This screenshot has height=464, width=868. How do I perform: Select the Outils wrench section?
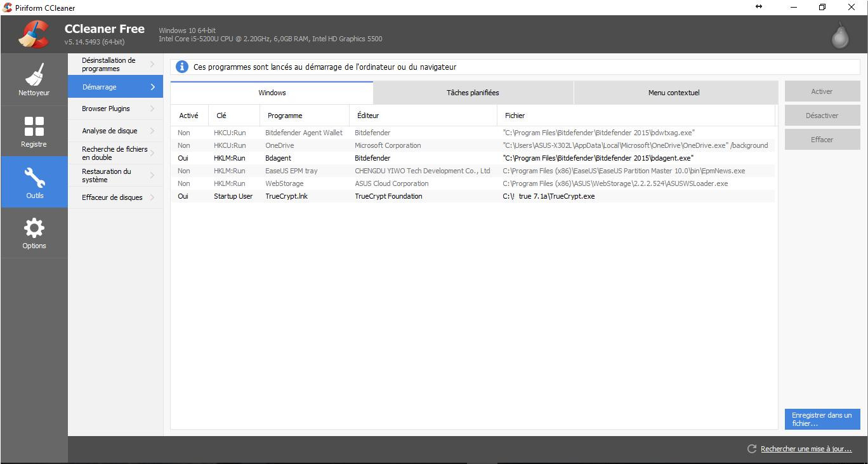[34, 182]
